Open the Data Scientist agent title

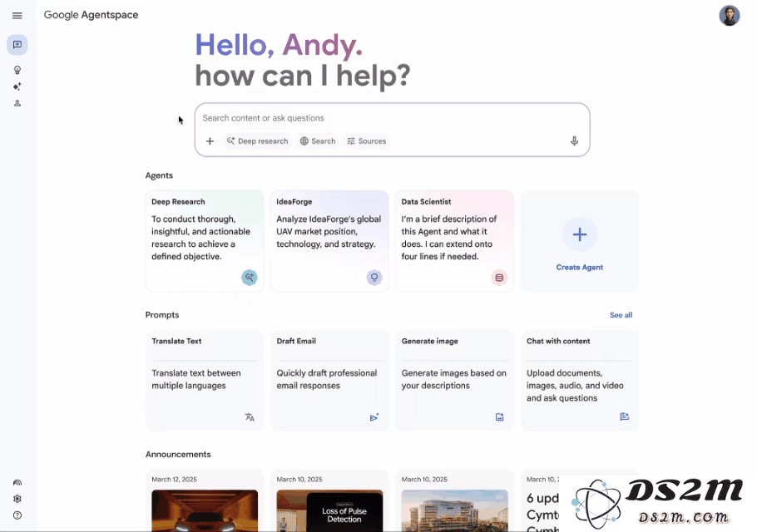(426, 202)
